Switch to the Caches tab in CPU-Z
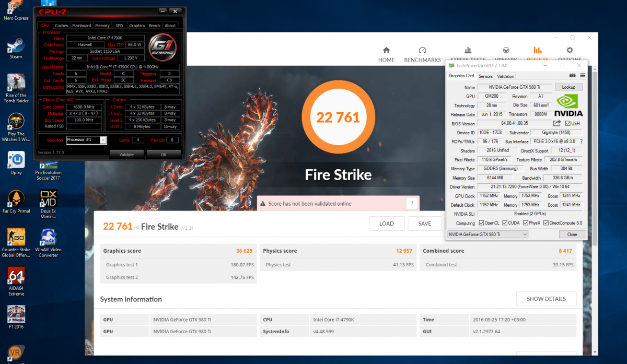Screen dimensions: 627x364 tap(61, 26)
